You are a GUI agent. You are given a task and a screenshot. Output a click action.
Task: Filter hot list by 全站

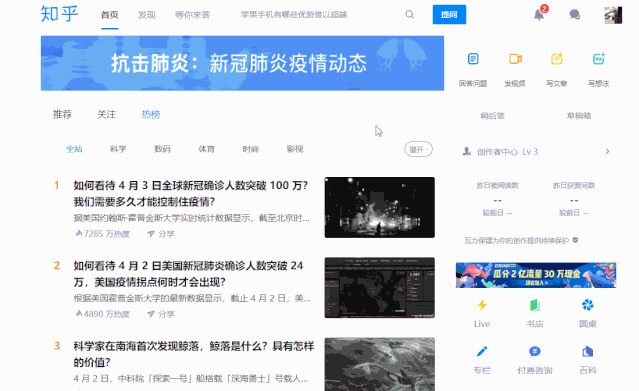click(74, 149)
